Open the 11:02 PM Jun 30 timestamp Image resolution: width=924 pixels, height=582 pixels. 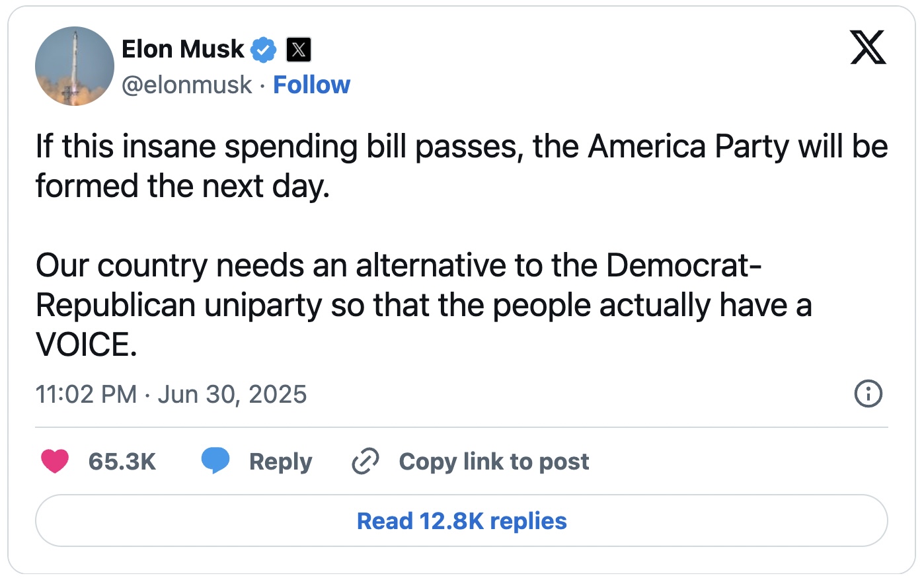tap(171, 394)
